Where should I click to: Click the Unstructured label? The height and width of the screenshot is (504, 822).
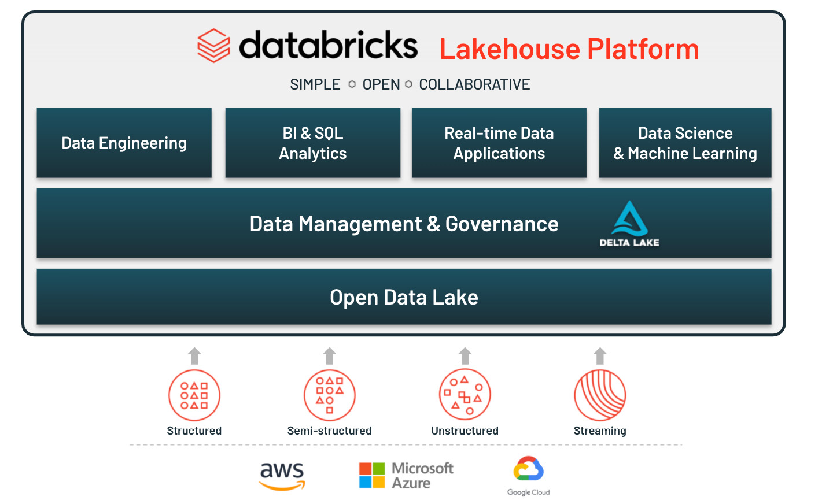coord(465,431)
